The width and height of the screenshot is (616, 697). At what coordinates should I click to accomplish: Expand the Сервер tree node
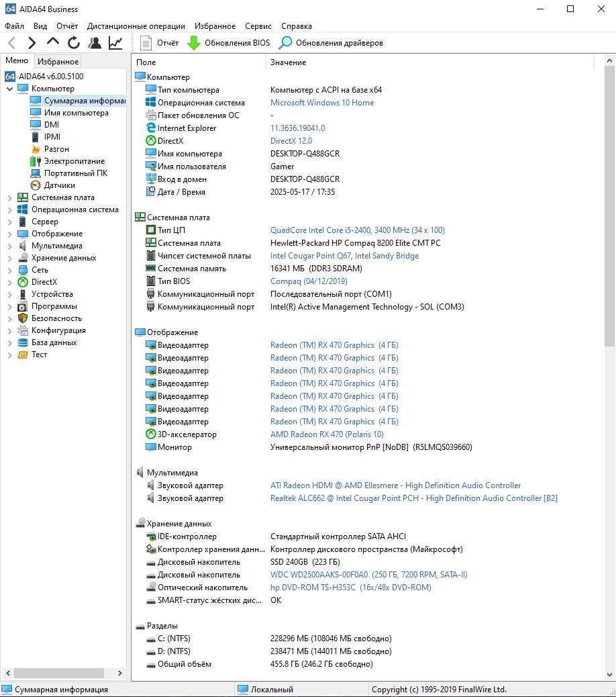tap(10, 222)
